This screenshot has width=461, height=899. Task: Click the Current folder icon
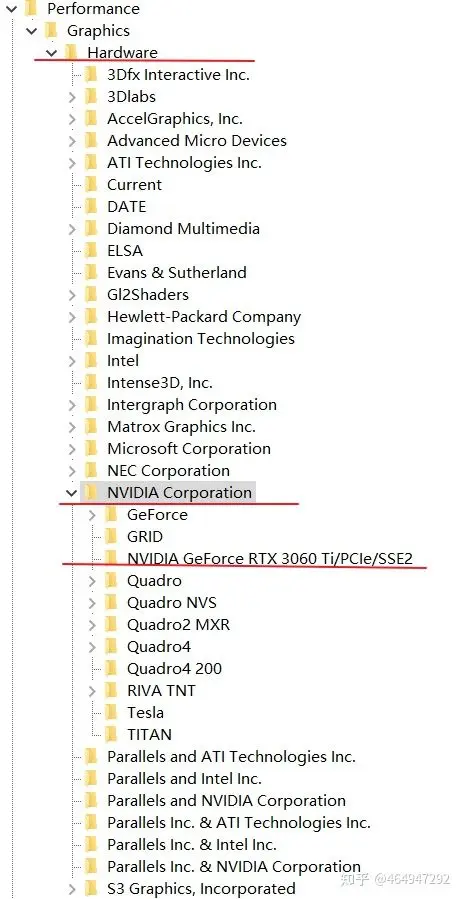coord(90,185)
